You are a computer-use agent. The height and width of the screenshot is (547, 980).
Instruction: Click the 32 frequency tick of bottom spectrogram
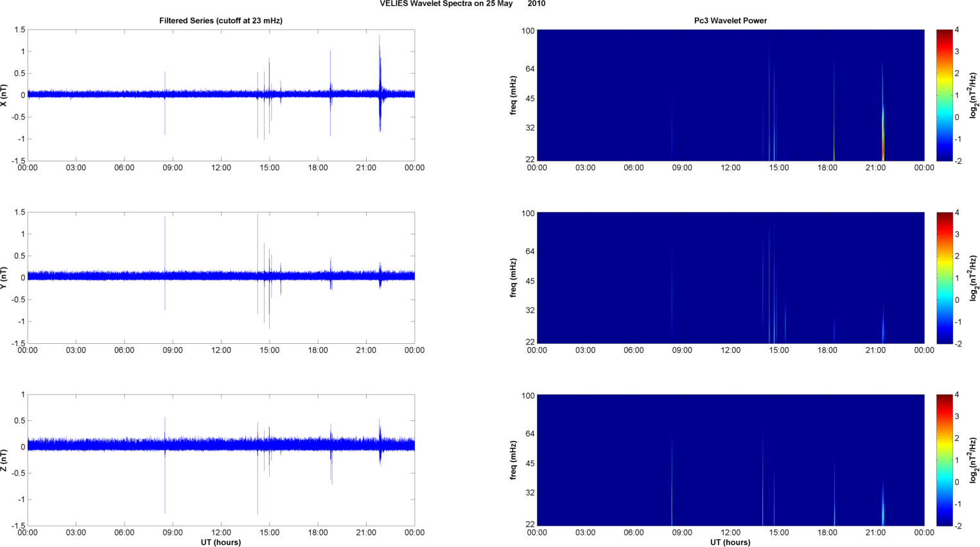[x=530, y=492]
